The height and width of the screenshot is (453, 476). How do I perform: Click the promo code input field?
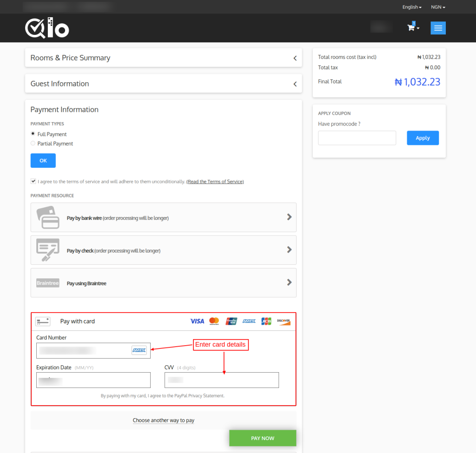click(x=357, y=138)
